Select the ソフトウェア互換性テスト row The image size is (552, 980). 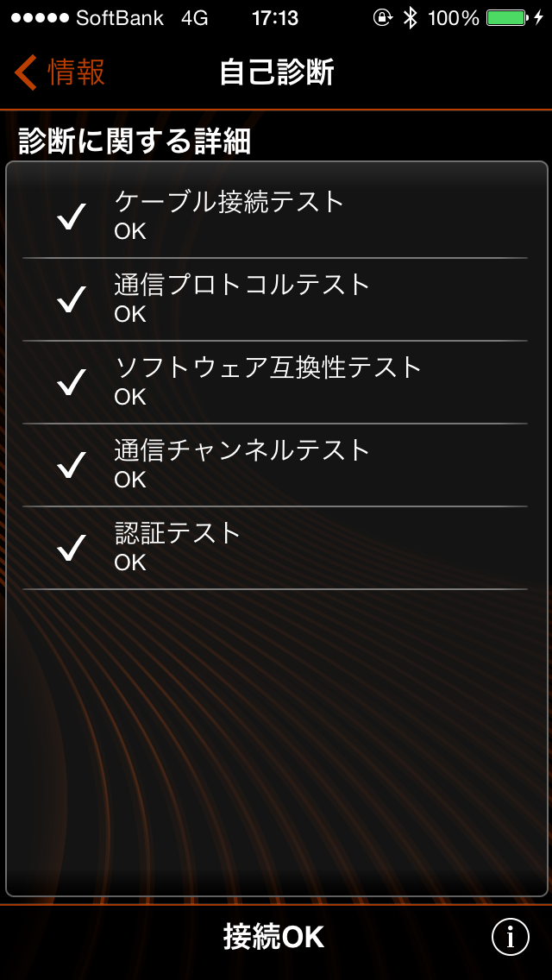coord(274,381)
